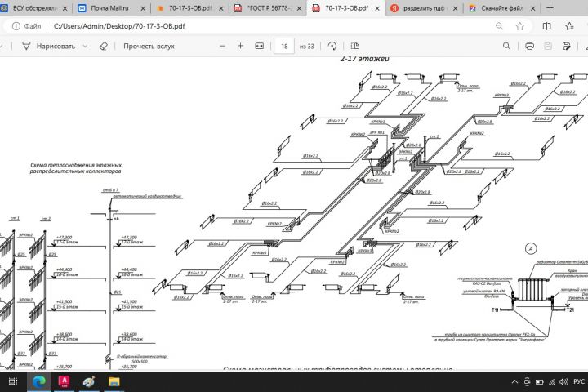Search inside the PDF document
Viewport: 588px width, 392px height.
click(506, 46)
